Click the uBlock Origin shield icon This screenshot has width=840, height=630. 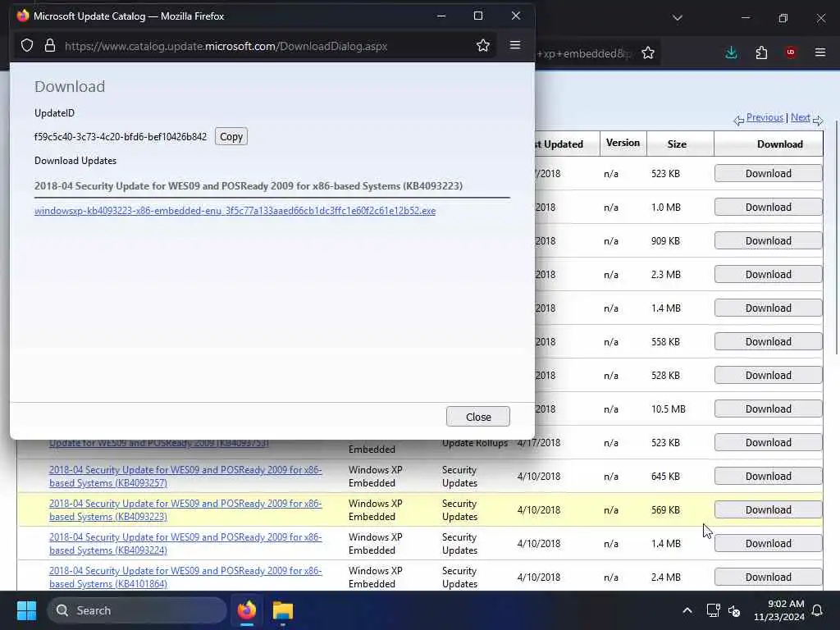click(791, 52)
